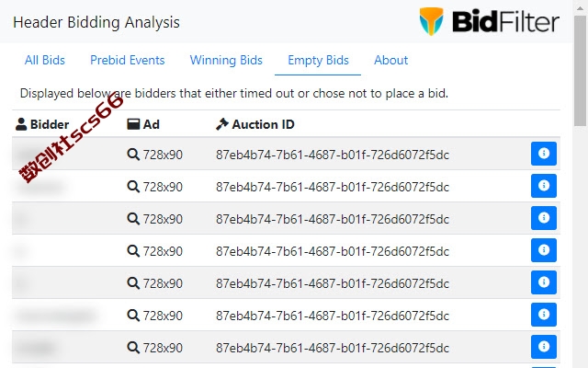Open info for the second 728x90 row

tap(543, 186)
